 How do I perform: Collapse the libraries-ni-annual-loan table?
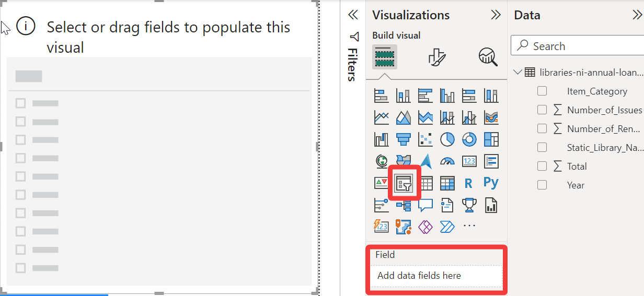click(x=517, y=72)
